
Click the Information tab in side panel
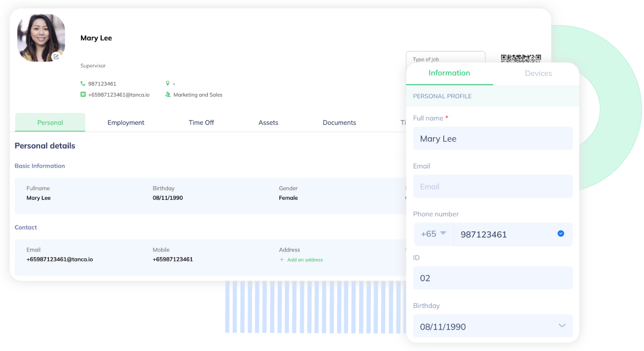[x=449, y=73]
